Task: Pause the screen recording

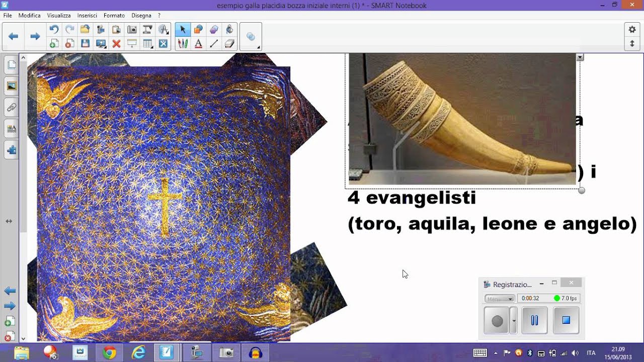Action: [534, 320]
